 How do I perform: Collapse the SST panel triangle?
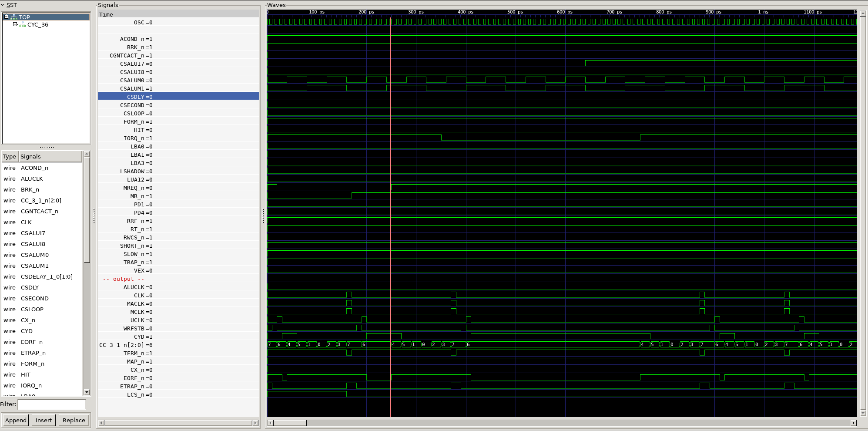tap(3, 5)
